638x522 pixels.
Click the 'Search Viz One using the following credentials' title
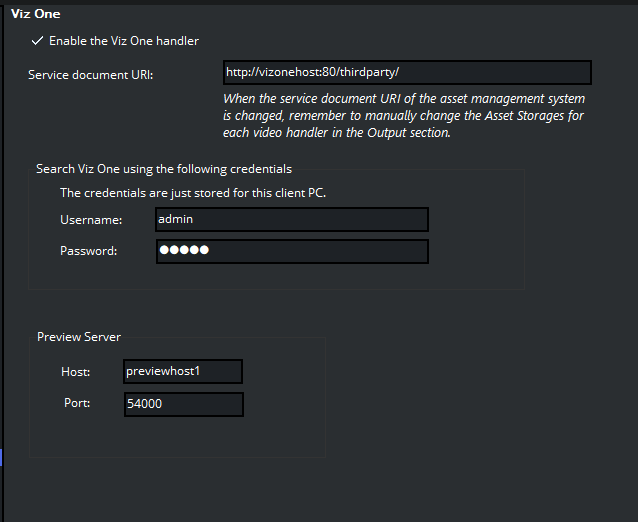[x=164, y=169]
